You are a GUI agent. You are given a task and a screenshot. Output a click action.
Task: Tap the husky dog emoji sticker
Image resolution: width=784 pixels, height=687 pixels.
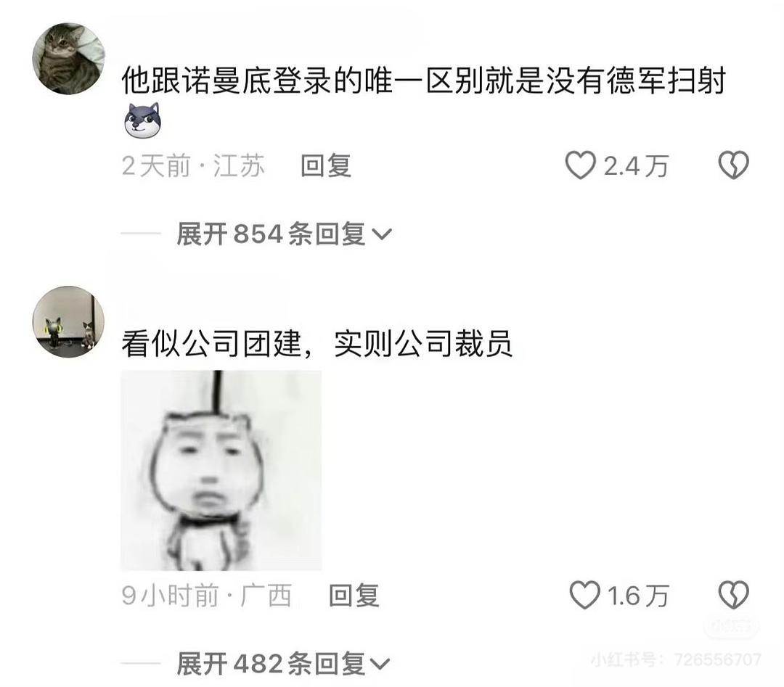click(142, 120)
